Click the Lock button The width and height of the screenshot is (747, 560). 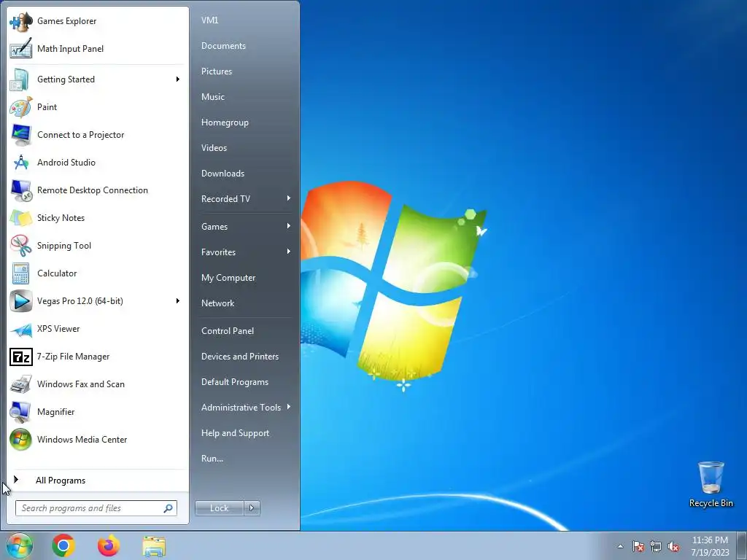(x=219, y=508)
